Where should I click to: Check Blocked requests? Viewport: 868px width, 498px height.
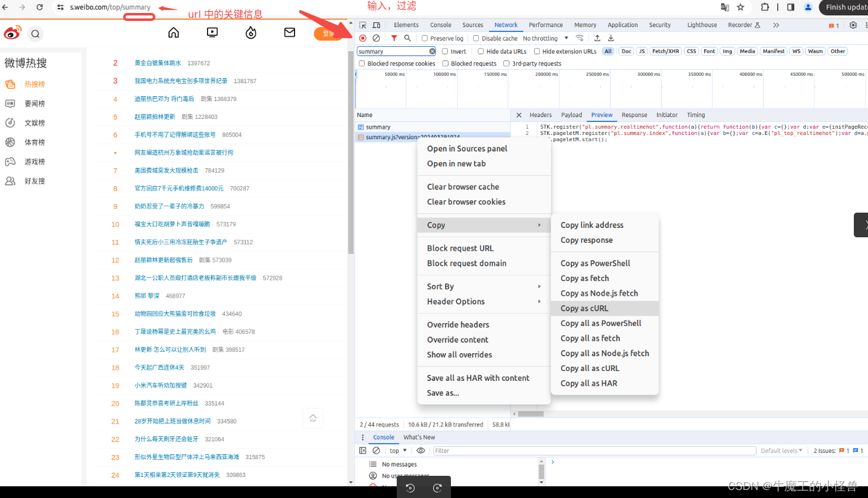click(x=445, y=63)
